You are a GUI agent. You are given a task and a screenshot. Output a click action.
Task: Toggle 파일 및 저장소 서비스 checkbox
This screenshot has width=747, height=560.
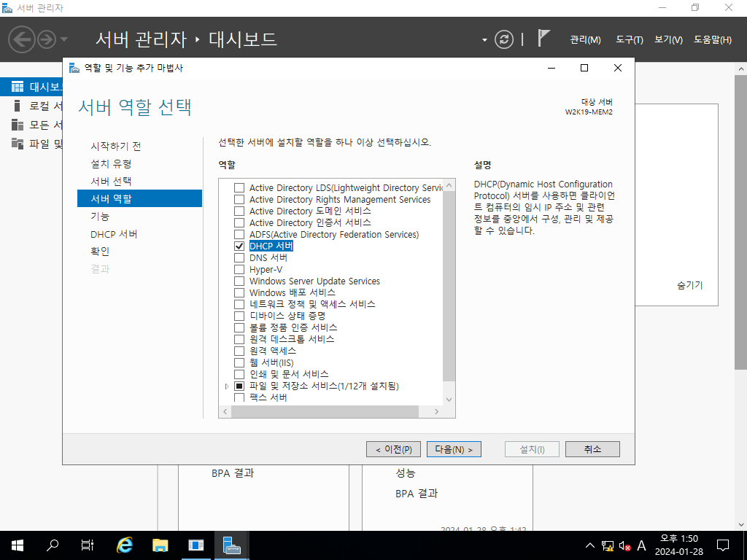(x=239, y=386)
